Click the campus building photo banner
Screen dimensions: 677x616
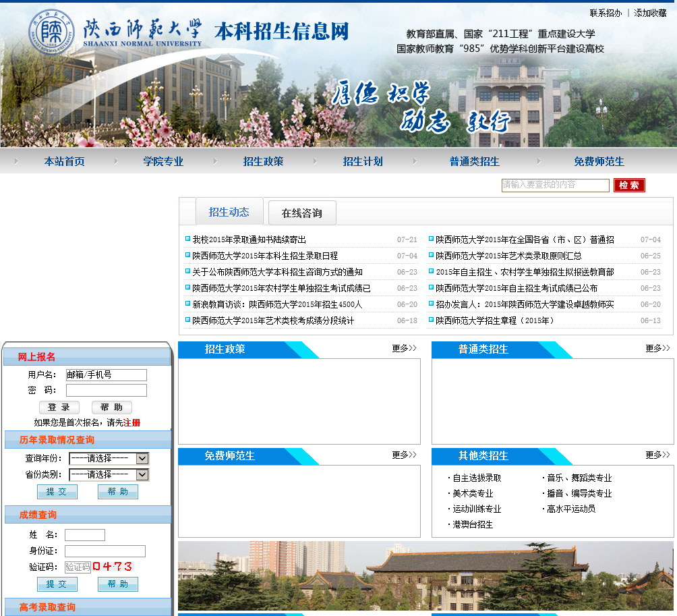tap(425, 576)
